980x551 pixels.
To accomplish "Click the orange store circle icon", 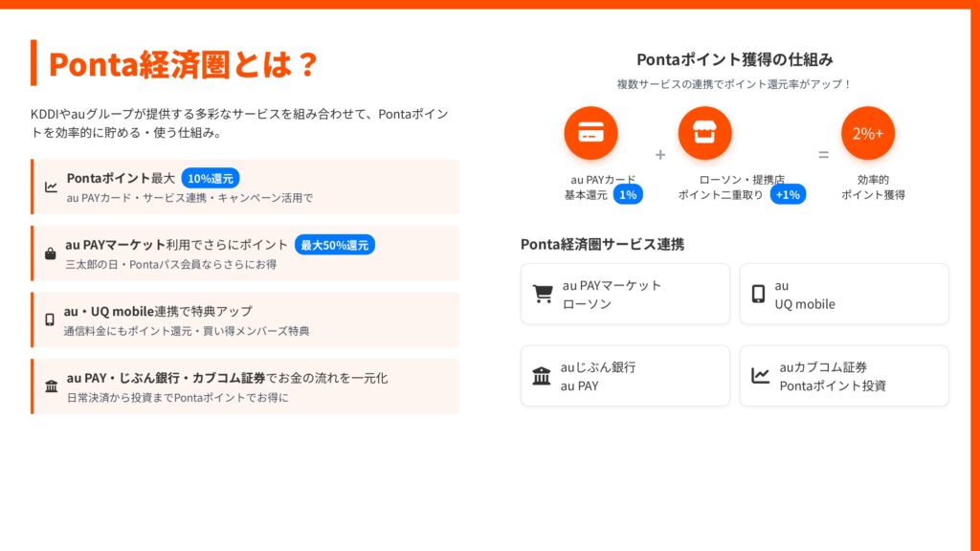I will pyautogui.click(x=704, y=133).
